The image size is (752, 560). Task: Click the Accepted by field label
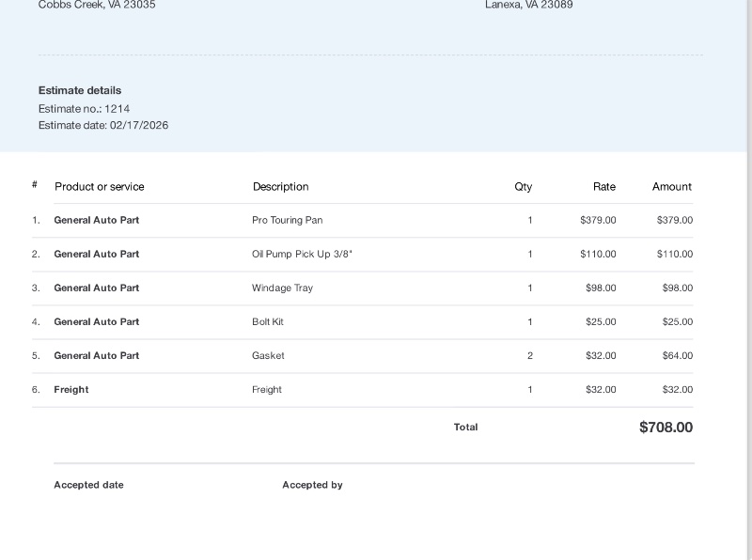pyautogui.click(x=312, y=485)
